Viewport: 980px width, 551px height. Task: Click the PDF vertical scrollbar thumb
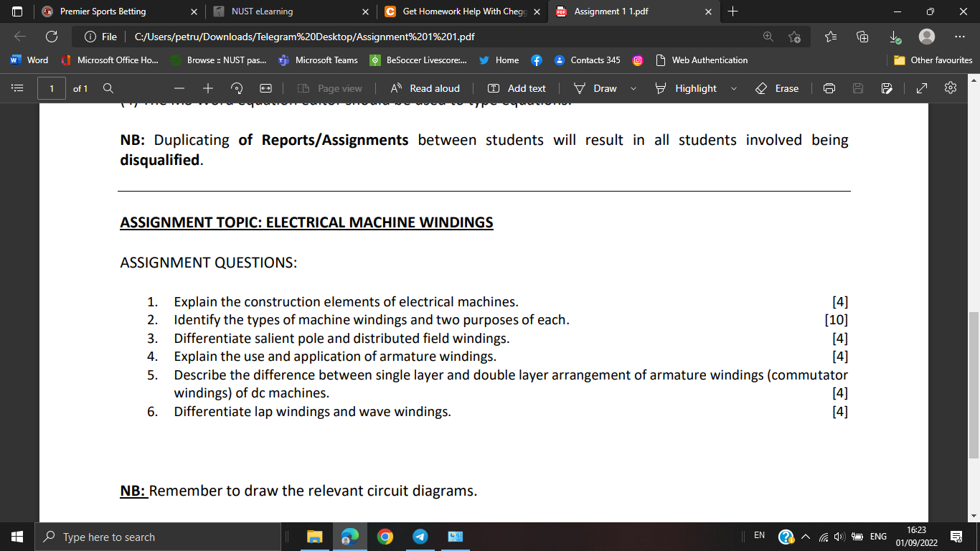pyautogui.click(x=974, y=385)
